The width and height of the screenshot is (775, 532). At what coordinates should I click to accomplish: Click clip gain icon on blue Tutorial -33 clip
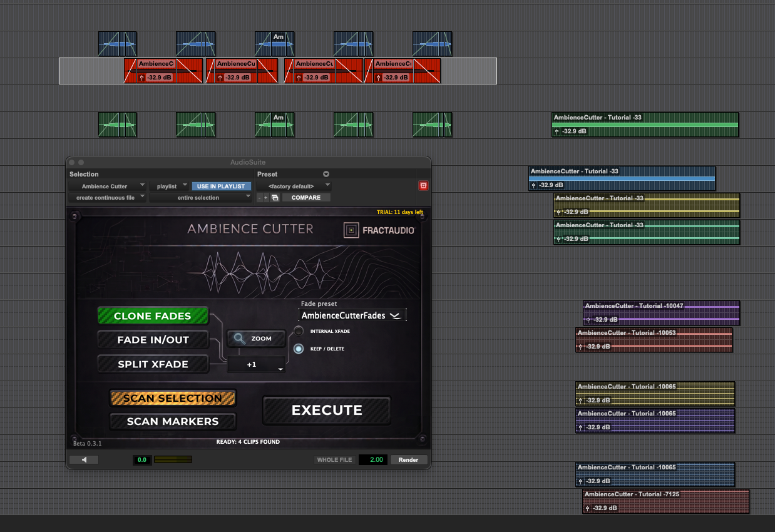[535, 185]
